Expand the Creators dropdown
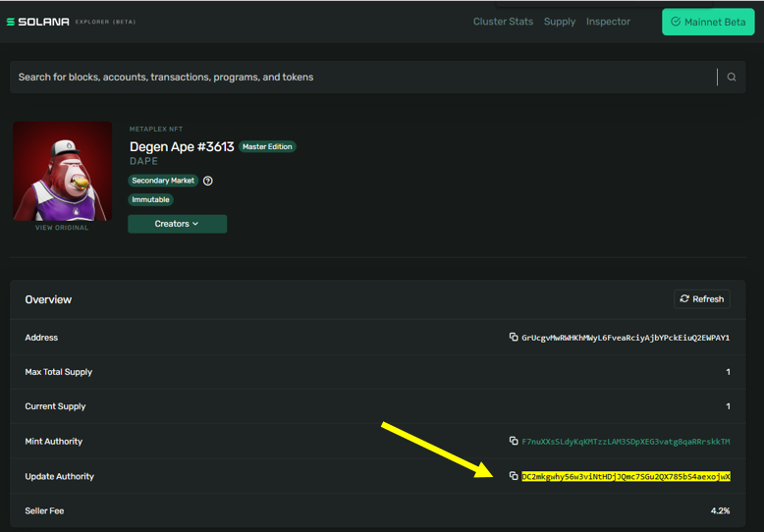 (178, 224)
